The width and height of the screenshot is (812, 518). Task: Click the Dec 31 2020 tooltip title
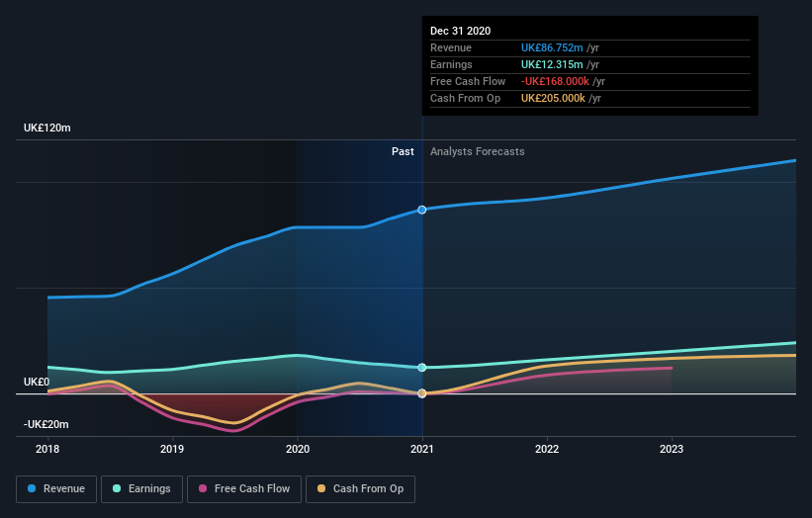click(460, 31)
